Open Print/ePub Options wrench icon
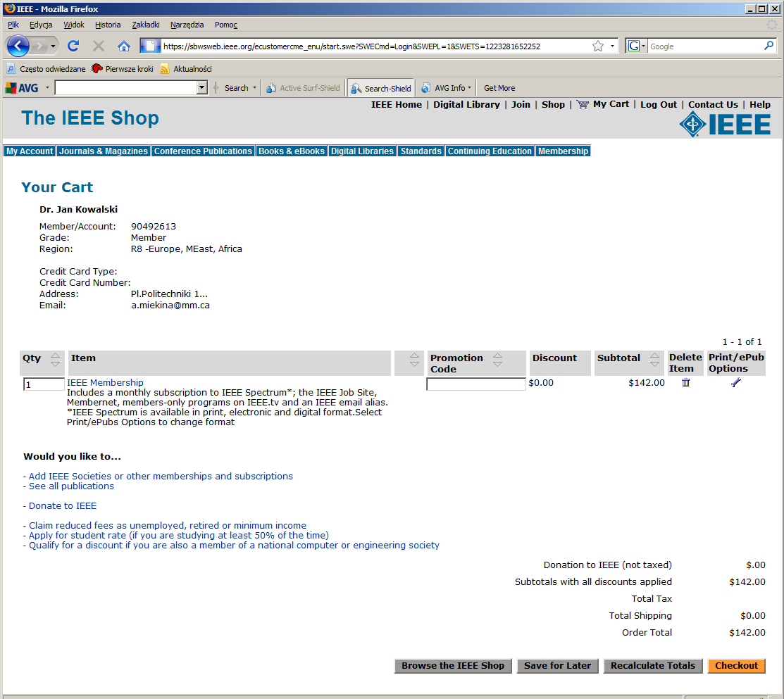Screen dimensions: 784x699 click(735, 382)
